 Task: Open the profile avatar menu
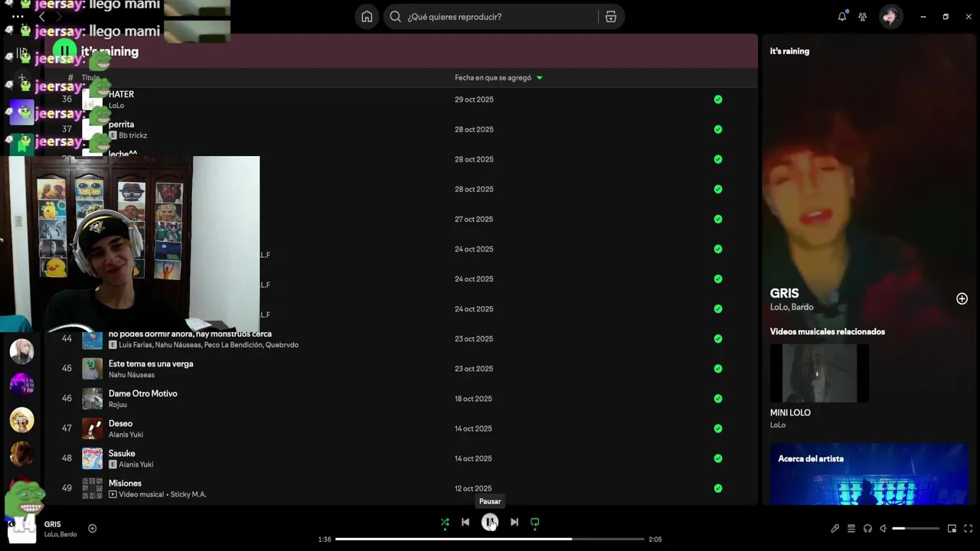tap(890, 16)
